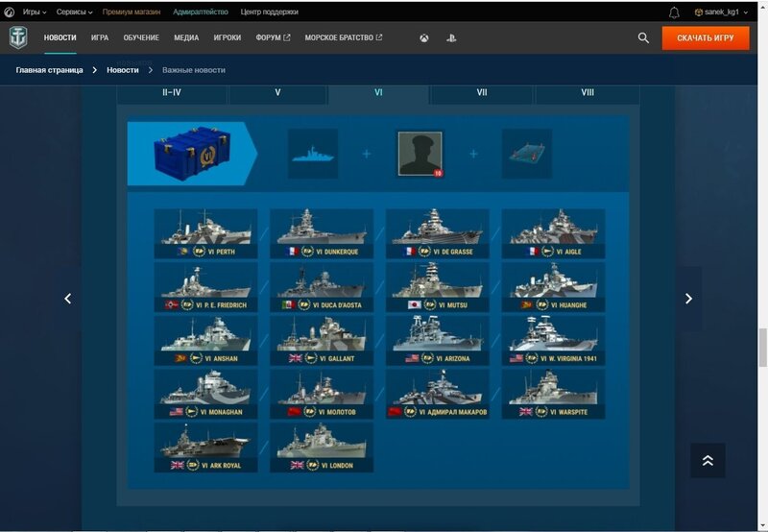Open the Xbox platform icon

(424, 37)
